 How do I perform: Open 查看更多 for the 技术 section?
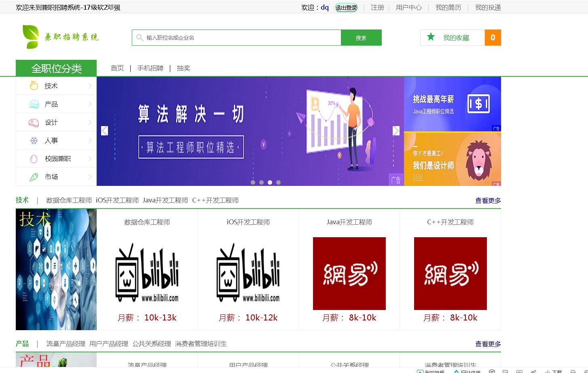coord(488,200)
